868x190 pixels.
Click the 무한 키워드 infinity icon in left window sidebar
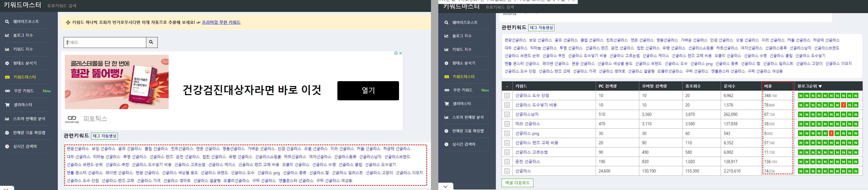pos(7,91)
